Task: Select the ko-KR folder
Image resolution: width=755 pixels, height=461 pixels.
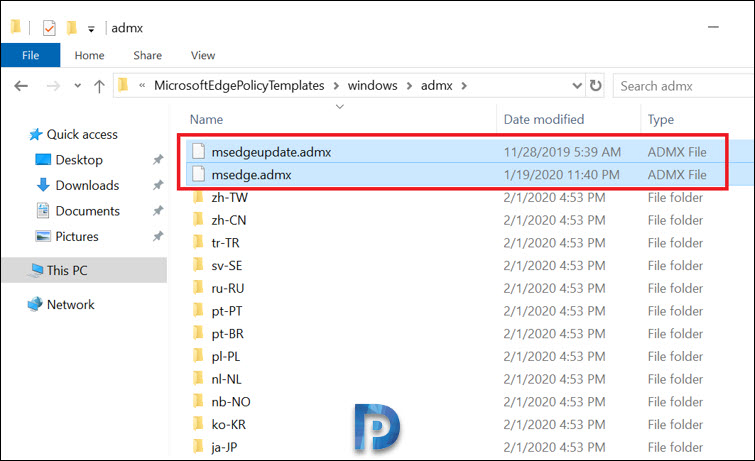Action: tap(228, 424)
